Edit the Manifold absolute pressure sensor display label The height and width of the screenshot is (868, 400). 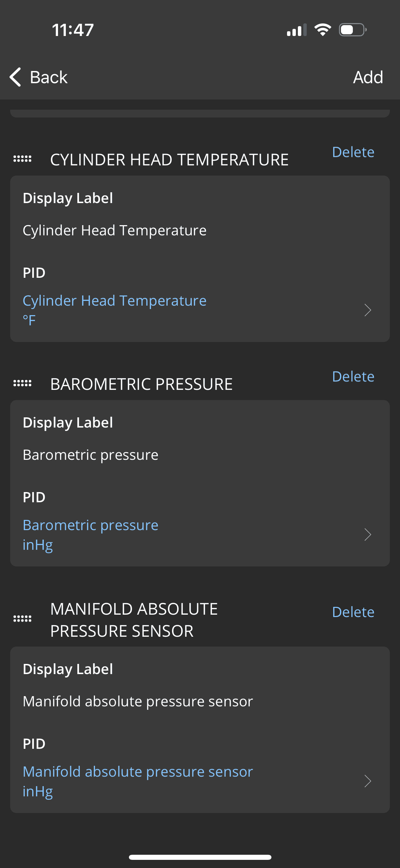[x=138, y=702]
